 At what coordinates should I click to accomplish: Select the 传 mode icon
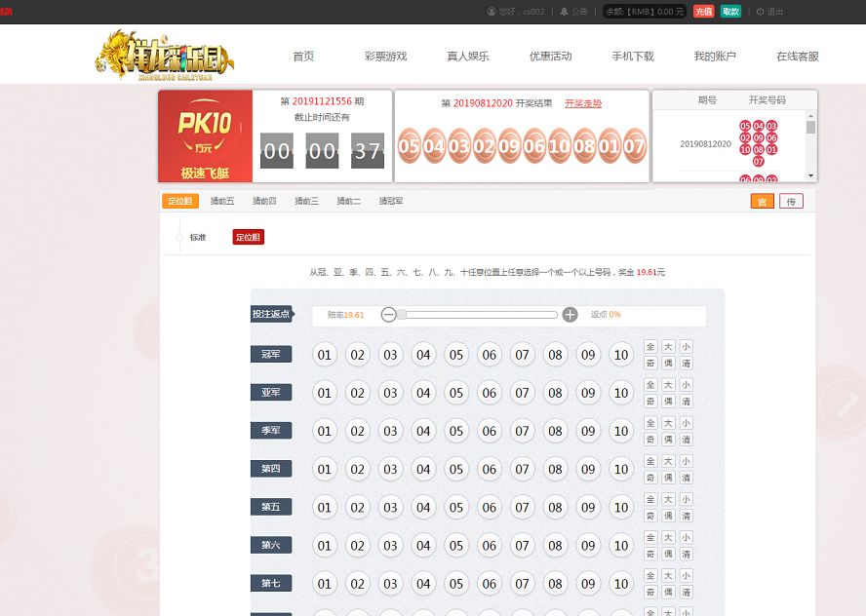click(x=791, y=201)
